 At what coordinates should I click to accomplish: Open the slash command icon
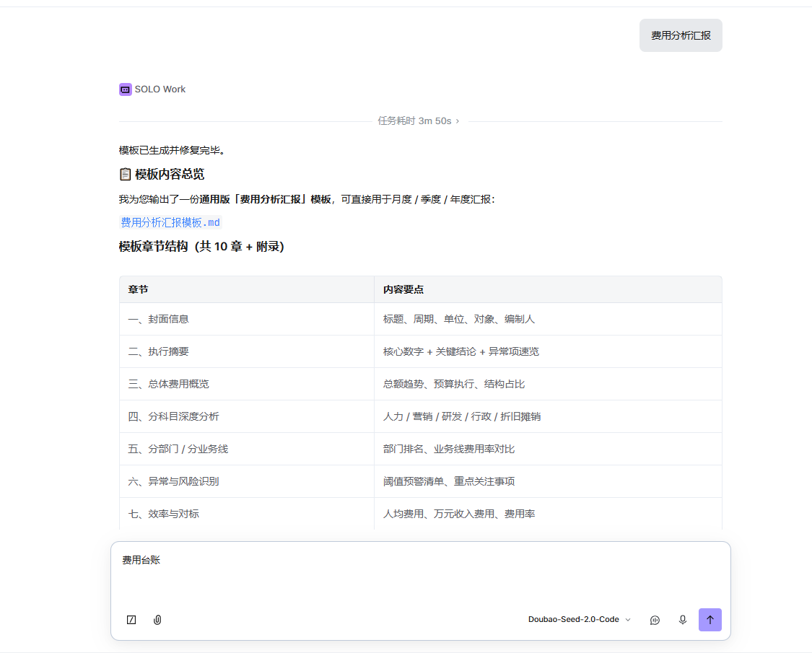[131, 620]
